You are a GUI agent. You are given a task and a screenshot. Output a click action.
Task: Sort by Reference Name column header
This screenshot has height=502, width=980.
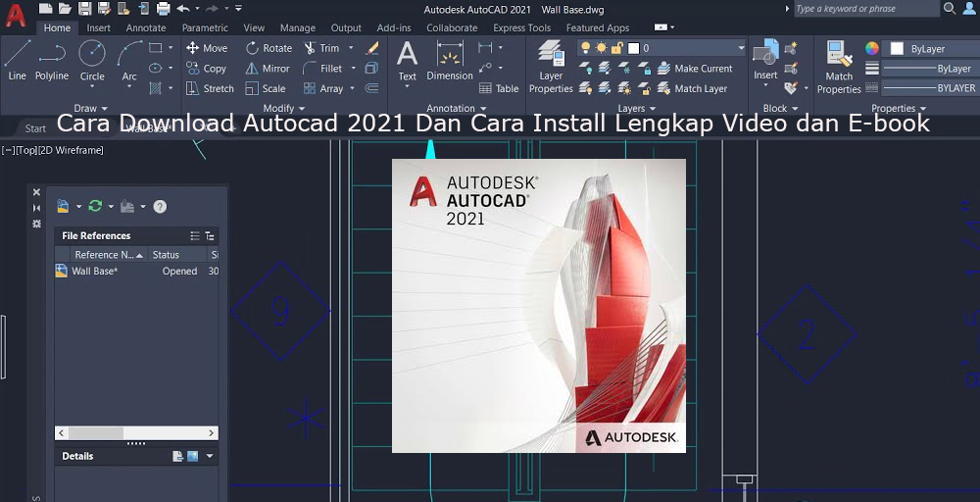click(109, 255)
